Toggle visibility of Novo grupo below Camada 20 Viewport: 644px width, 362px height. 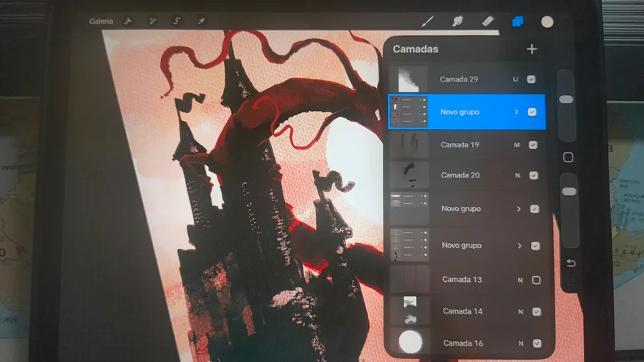coord(535,210)
